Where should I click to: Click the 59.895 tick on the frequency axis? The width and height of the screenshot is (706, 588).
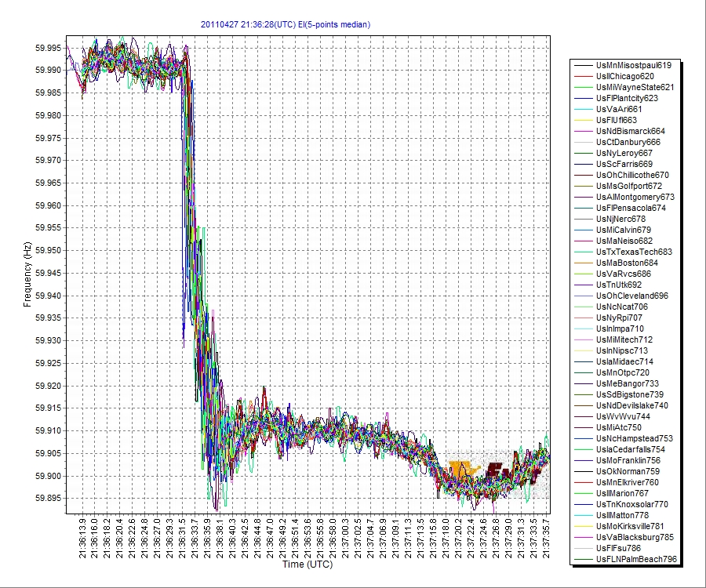[47, 499]
